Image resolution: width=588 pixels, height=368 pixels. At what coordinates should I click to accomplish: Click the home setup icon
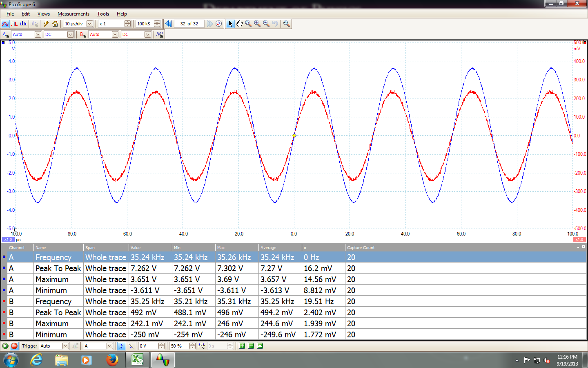[x=55, y=24]
